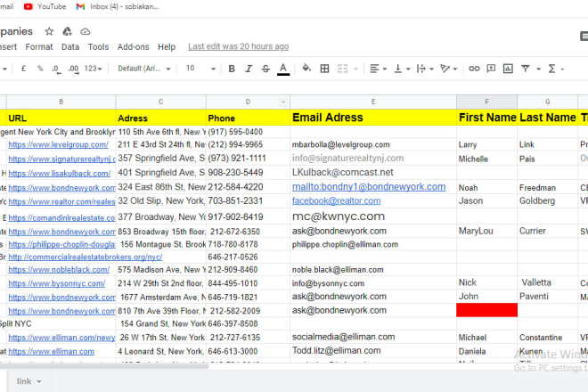Open the Data menu
The image size is (588, 392).
click(x=70, y=47)
